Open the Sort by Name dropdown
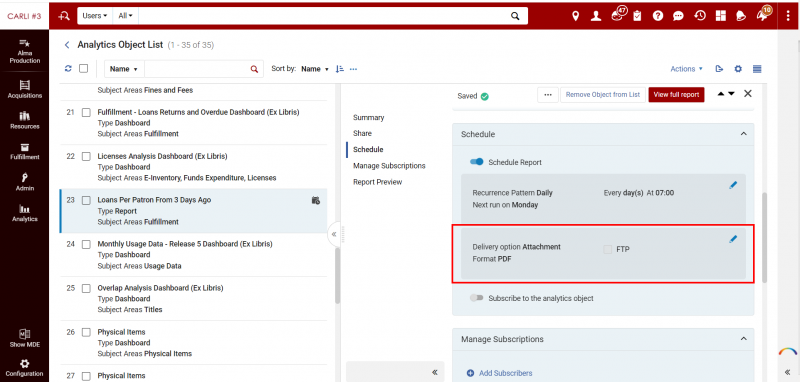 click(x=315, y=69)
